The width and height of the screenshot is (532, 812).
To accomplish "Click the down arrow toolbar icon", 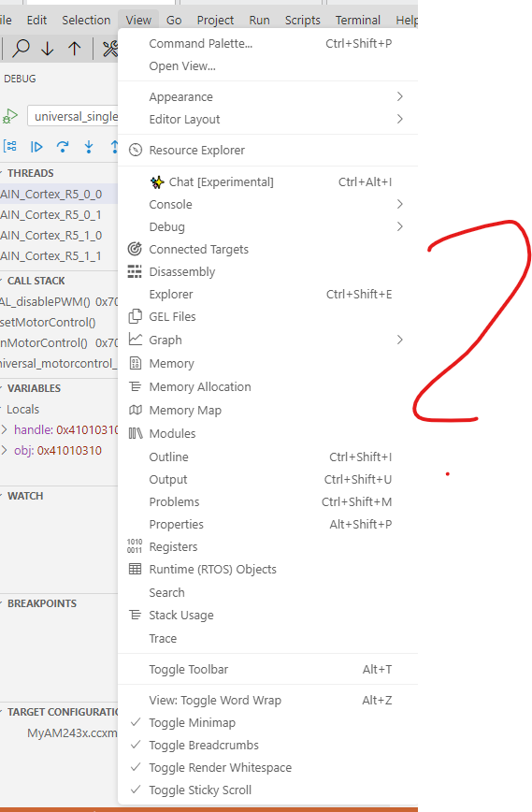I will (47, 49).
